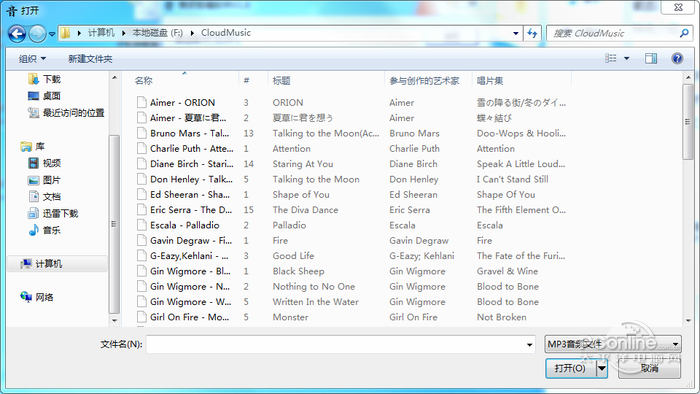Open 最近访问的位置 in sidebar
700x394 pixels.
point(66,113)
